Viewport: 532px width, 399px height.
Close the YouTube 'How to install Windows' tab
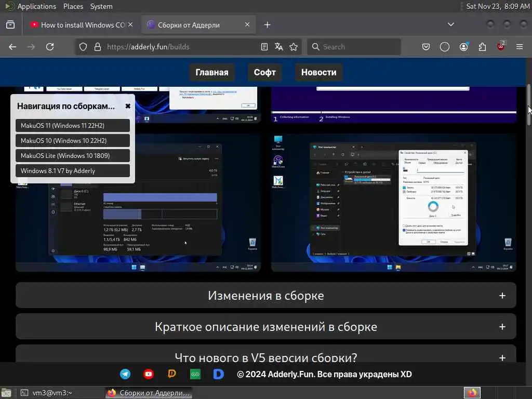click(x=130, y=24)
